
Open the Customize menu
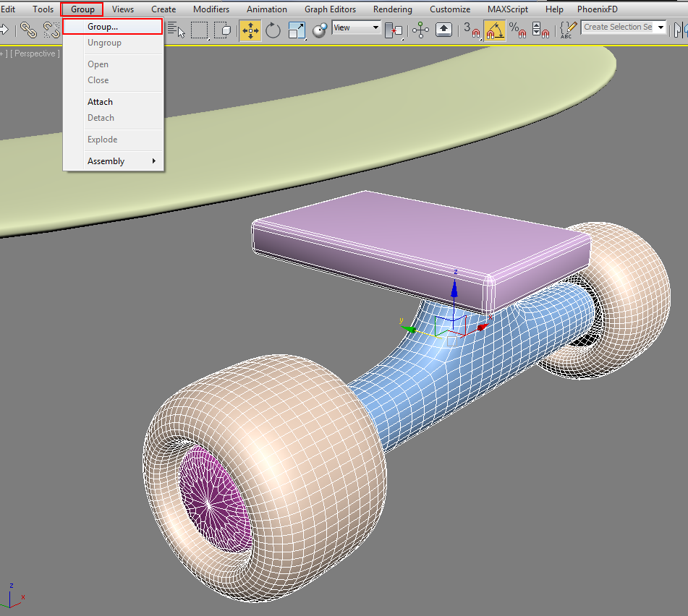450,9
